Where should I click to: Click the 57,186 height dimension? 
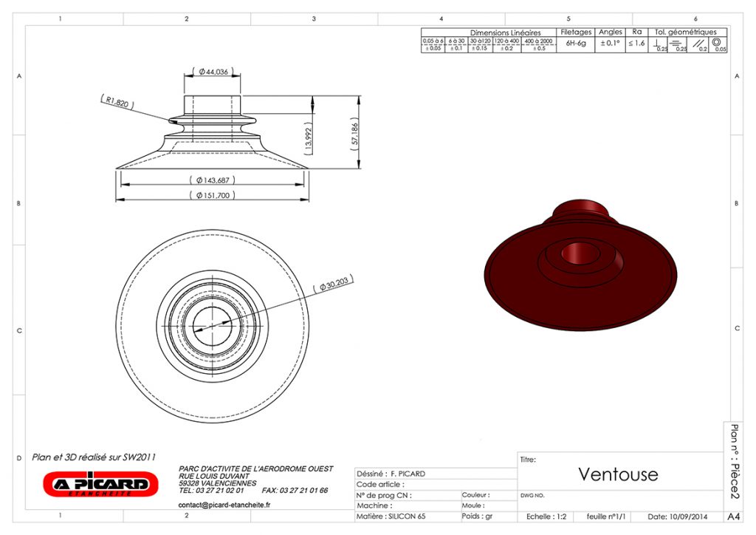354,134
